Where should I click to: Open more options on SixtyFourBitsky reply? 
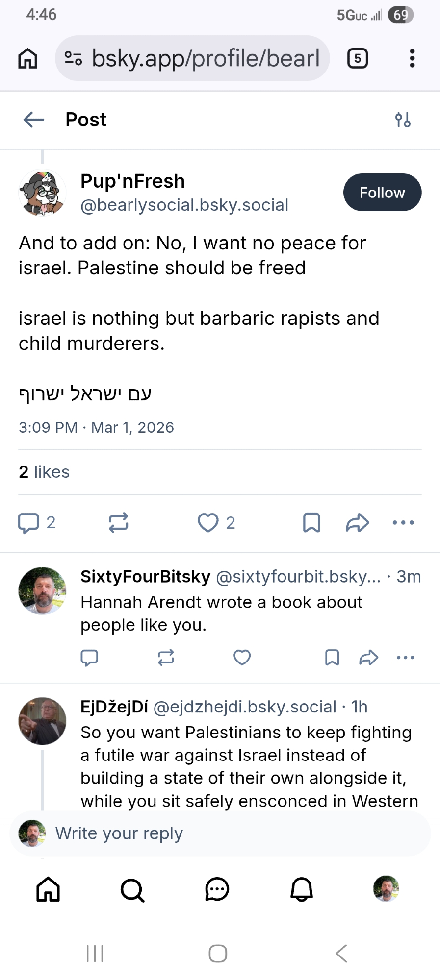[405, 657]
